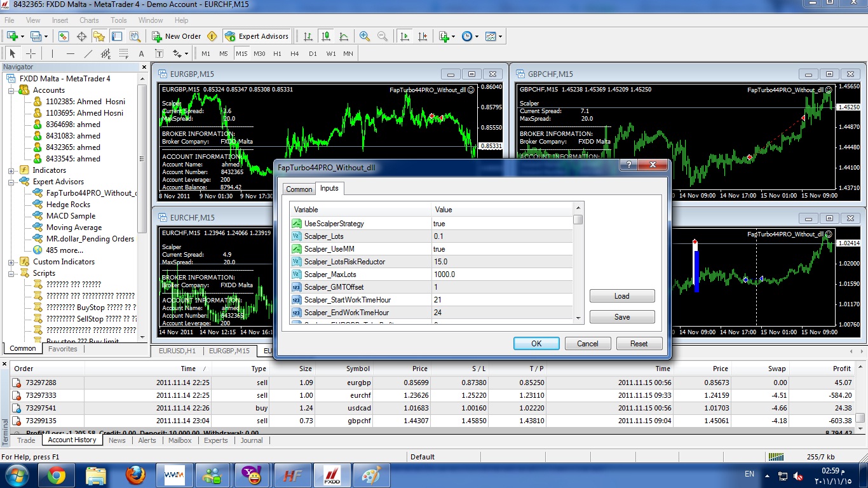Click the Zoom Out magnifier icon

383,36
